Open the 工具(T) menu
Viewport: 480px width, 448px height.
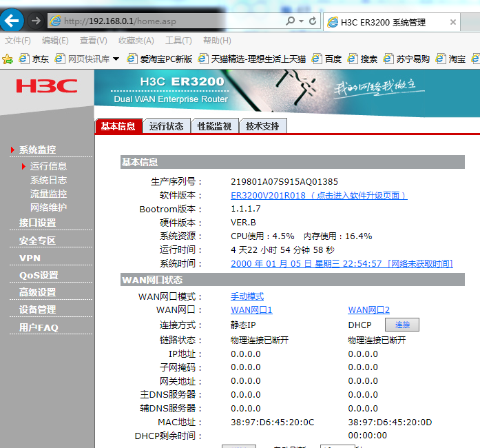tap(178, 41)
